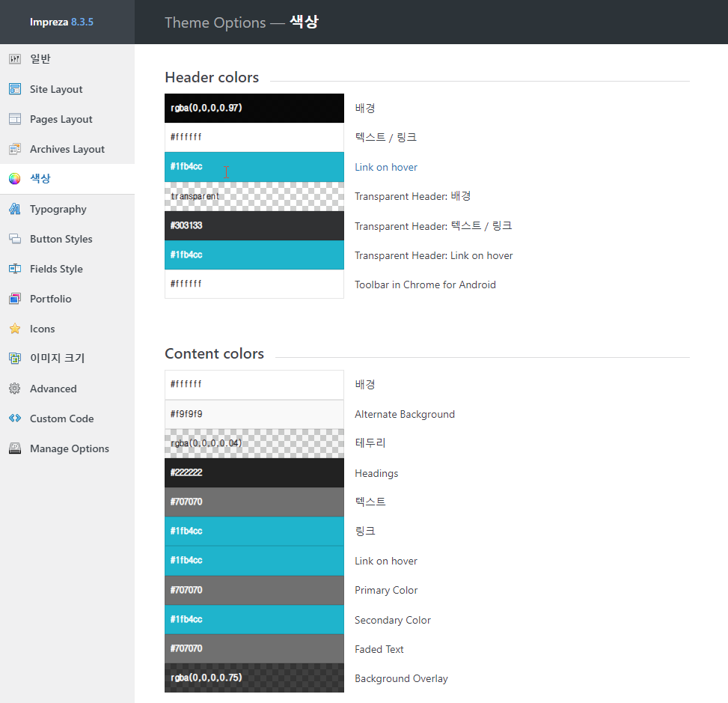Click the Icons star icon
The width and height of the screenshot is (728, 703).
15,329
